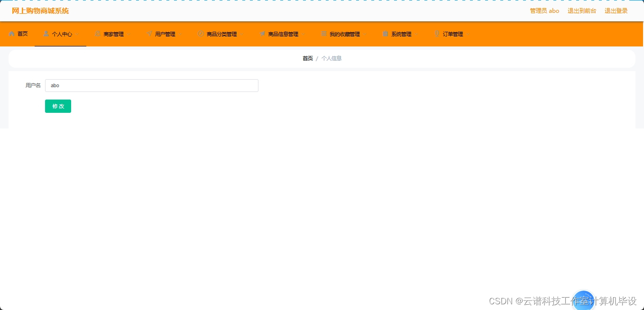Image resolution: width=644 pixels, height=310 pixels.
Task: Open the 用户管理 menu
Action: point(164,34)
